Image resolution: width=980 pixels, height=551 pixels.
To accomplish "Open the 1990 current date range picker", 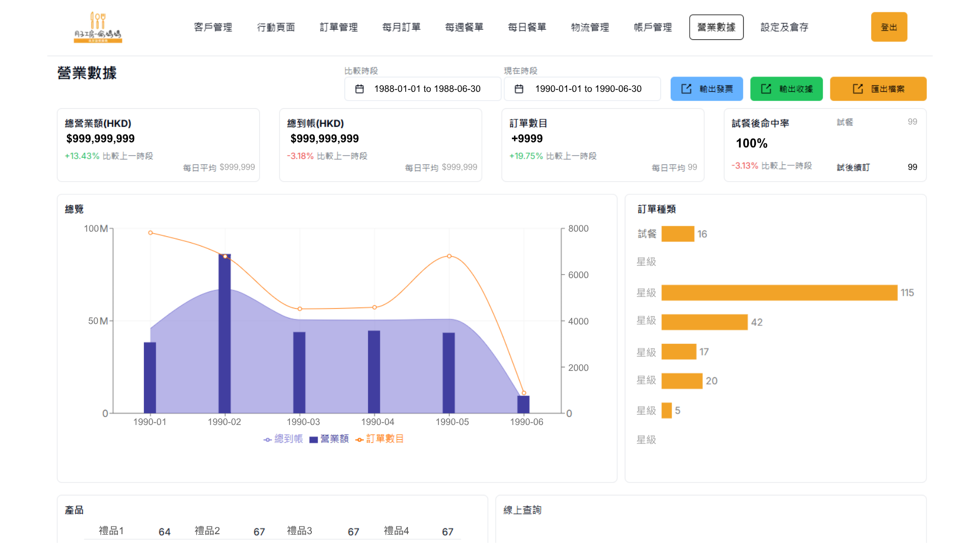I will (587, 89).
